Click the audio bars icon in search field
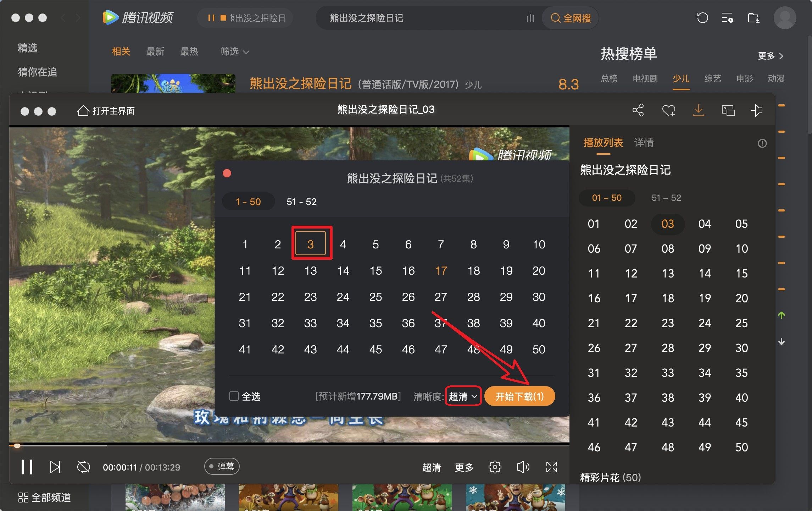The width and height of the screenshot is (812, 511). click(x=530, y=18)
